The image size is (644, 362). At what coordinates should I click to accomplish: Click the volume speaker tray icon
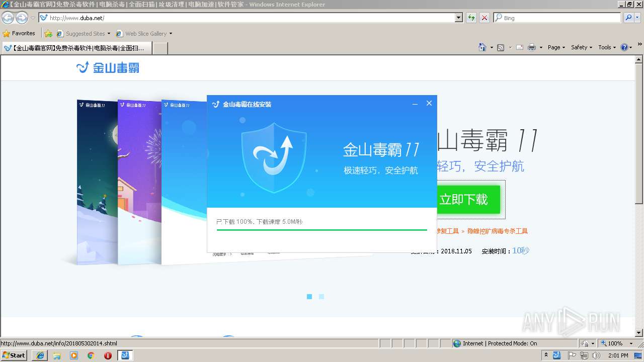tap(596, 355)
